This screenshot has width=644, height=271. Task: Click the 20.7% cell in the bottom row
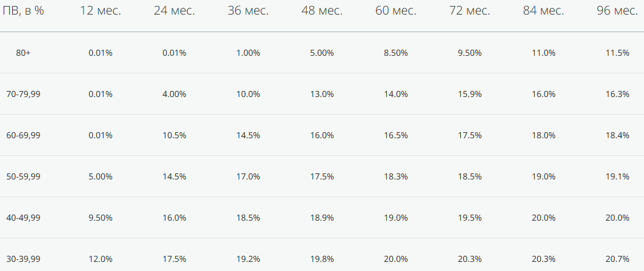(617, 259)
